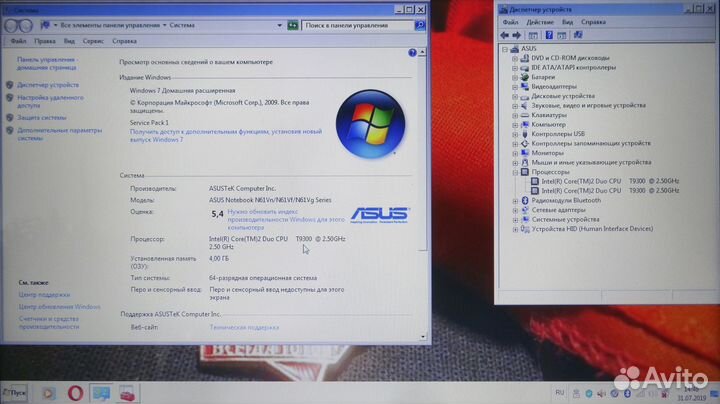
Task: Open Opera browser from taskbar
Action: click(76, 393)
